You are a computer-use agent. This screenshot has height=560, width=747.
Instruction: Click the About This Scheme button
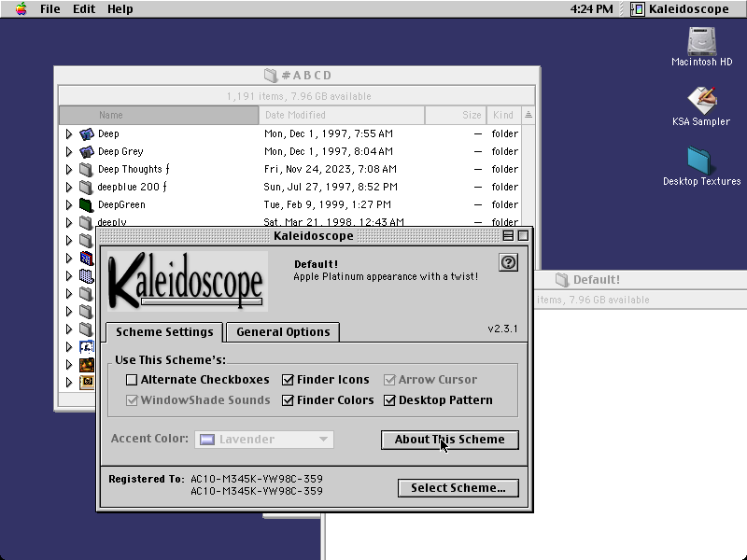(450, 440)
